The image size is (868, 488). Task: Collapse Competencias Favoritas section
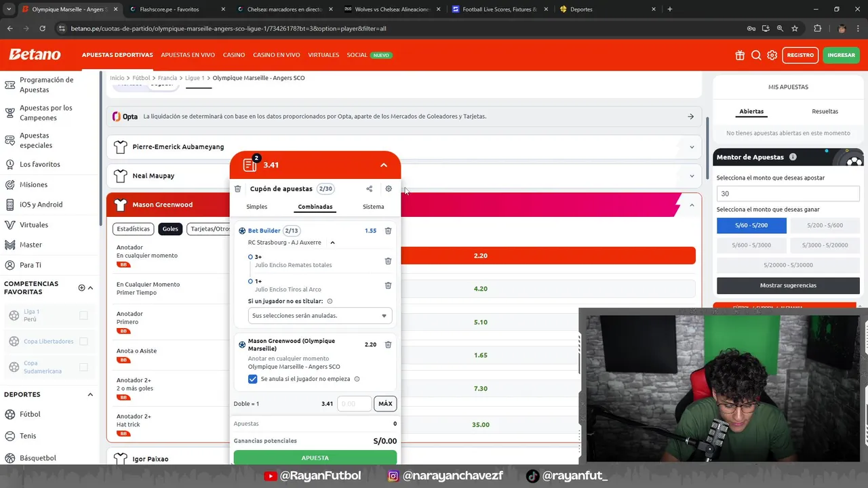(x=90, y=288)
